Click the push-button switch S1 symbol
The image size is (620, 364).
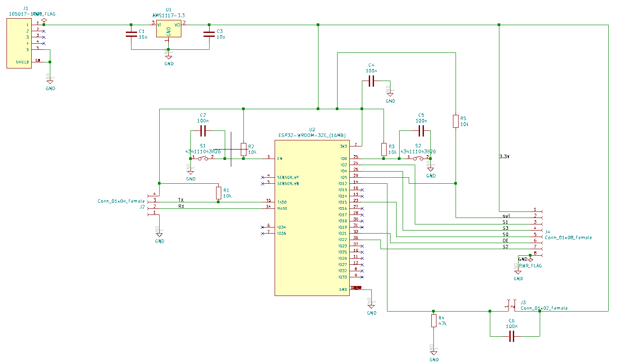tap(203, 159)
